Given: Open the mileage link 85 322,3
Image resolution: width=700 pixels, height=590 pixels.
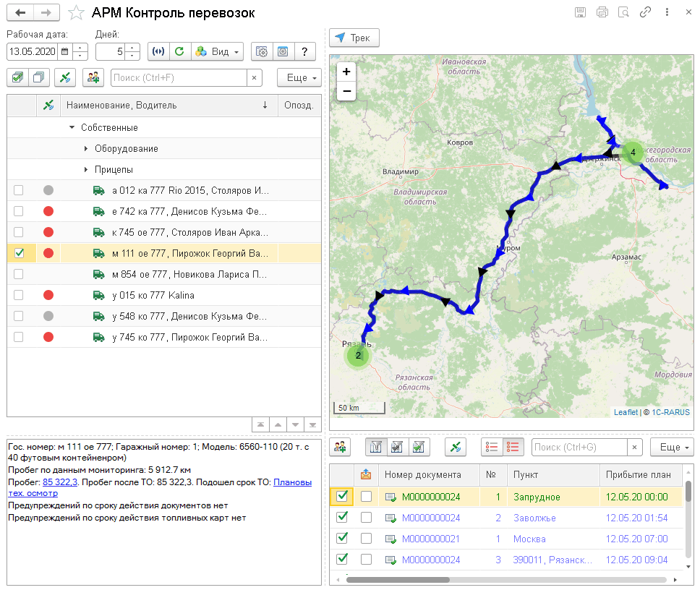Looking at the screenshot, I should (60, 482).
